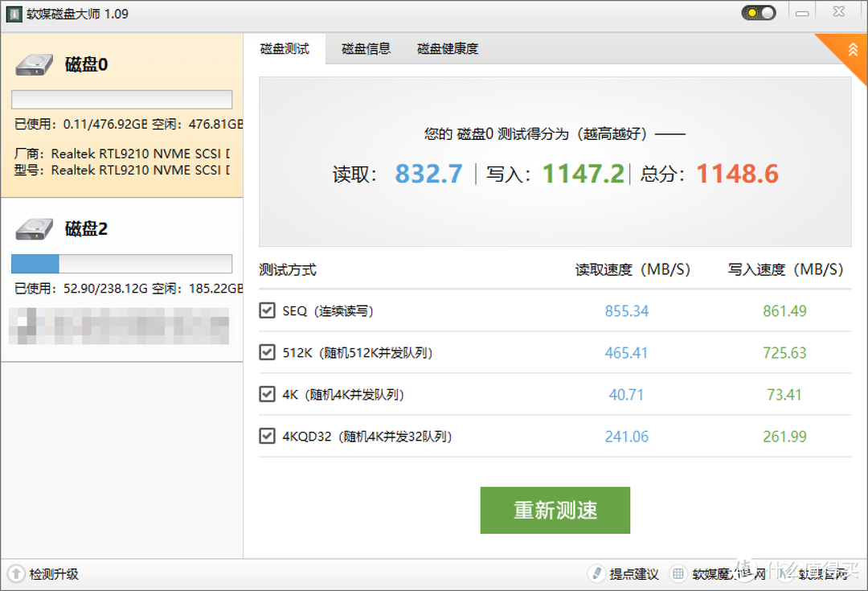
Task: Uncheck the SEQ (连续读写) test checkbox
Action: click(x=268, y=310)
